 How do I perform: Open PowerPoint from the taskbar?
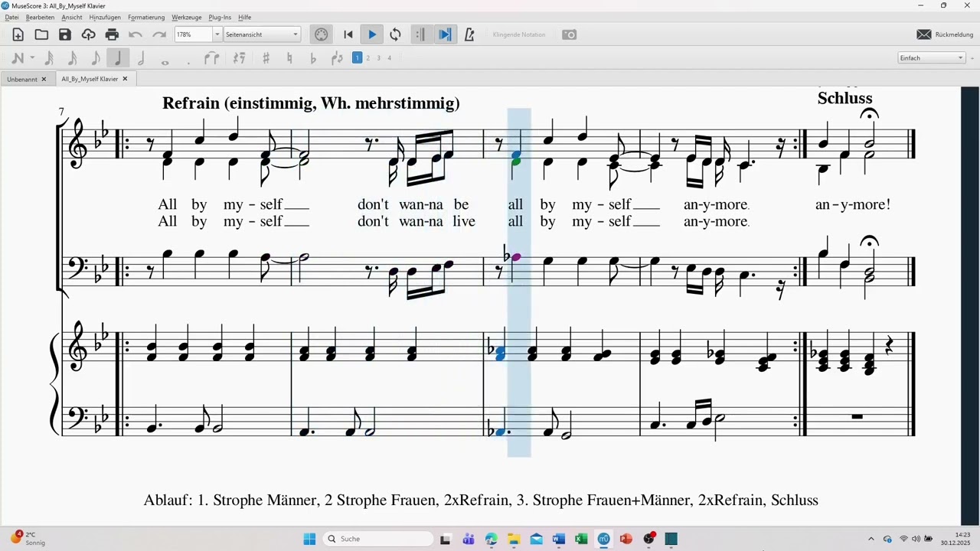click(626, 539)
